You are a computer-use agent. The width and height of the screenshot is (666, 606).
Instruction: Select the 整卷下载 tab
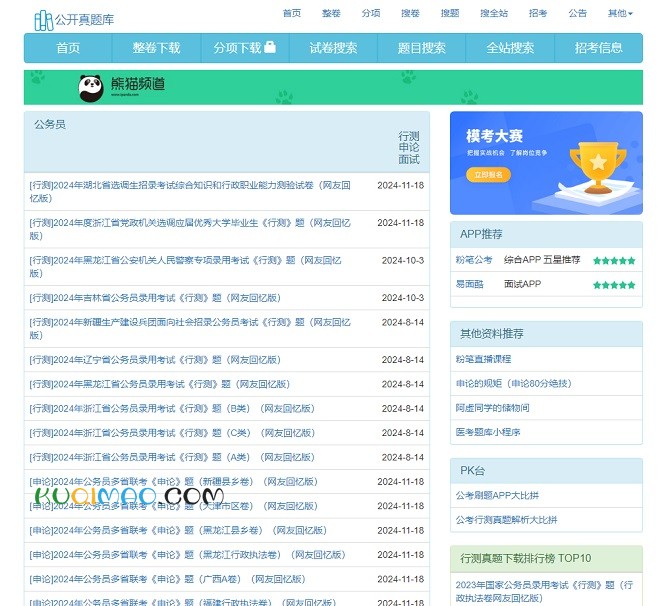coord(156,48)
